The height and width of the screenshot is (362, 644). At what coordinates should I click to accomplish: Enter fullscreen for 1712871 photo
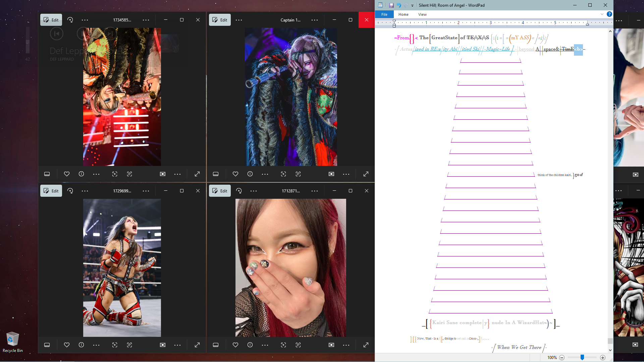(366, 345)
